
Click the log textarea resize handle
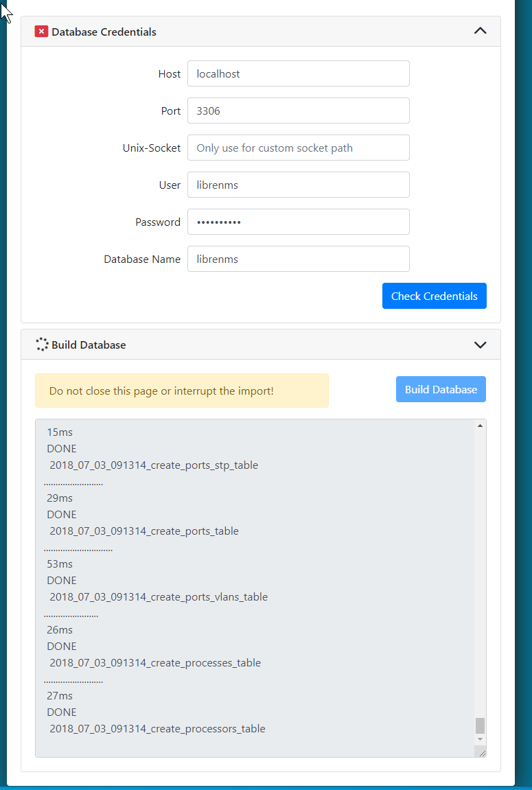(x=482, y=753)
